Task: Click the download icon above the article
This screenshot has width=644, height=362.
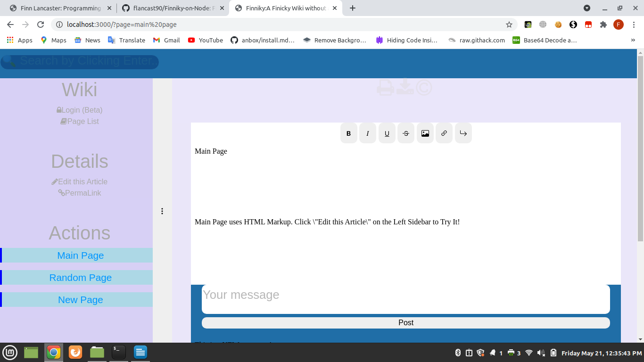Action: coord(405,87)
